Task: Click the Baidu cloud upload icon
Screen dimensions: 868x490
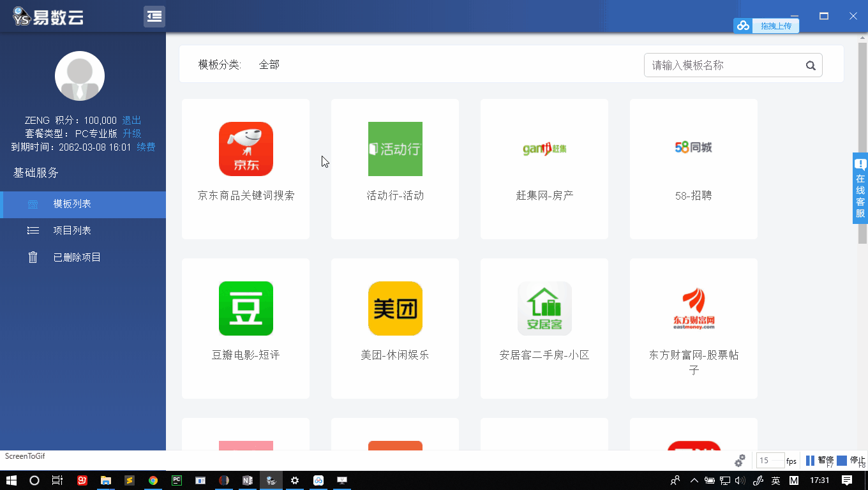Action: point(743,26)
